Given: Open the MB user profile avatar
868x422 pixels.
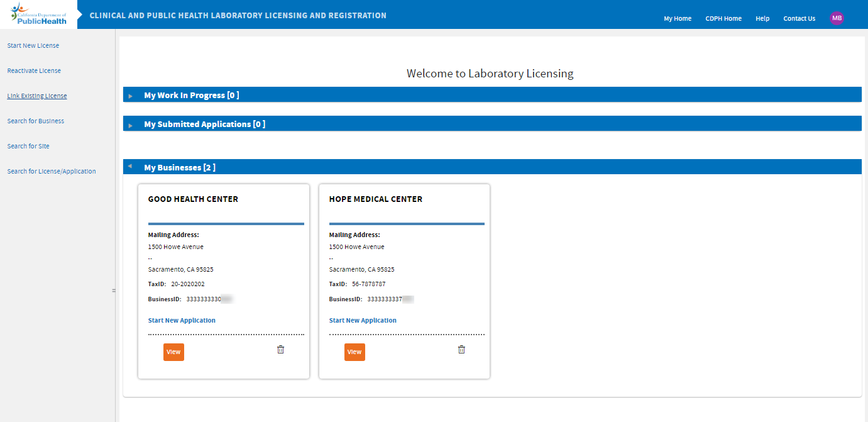Looking at the screenshot, I should pyautogui.click(x=837, y=18).
